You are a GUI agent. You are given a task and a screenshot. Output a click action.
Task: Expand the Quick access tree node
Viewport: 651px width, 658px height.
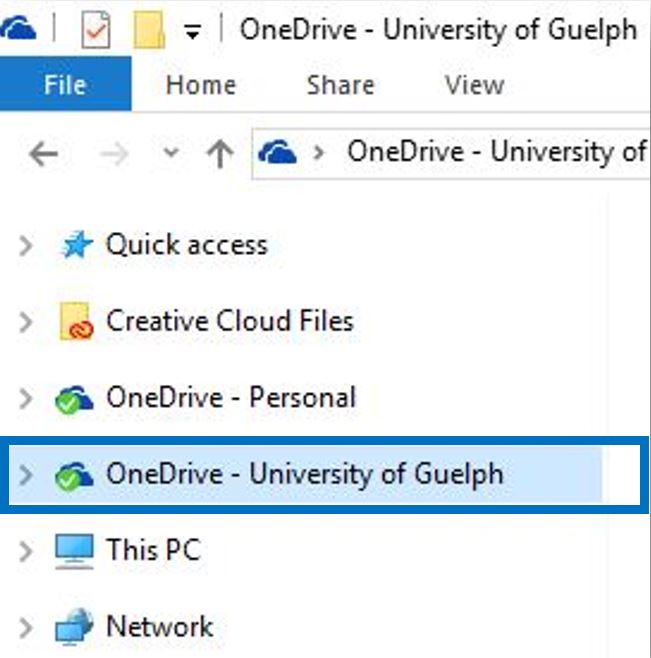[x=27, y=246]
